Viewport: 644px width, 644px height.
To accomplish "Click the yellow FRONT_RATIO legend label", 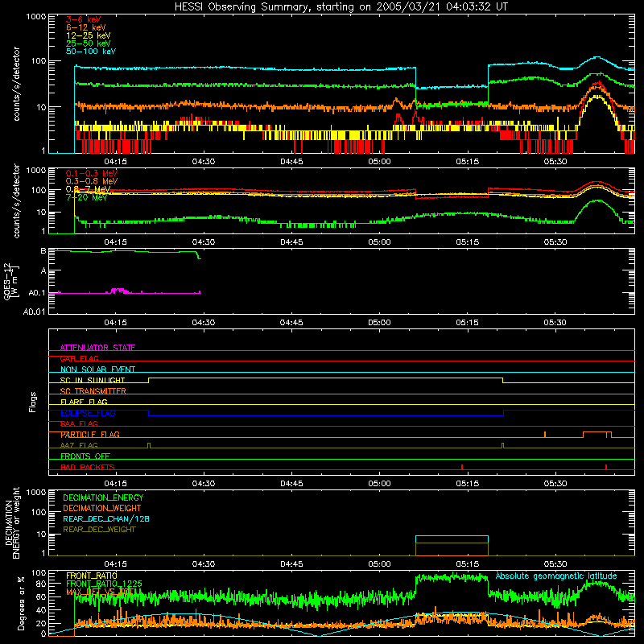I will point(92,576).
